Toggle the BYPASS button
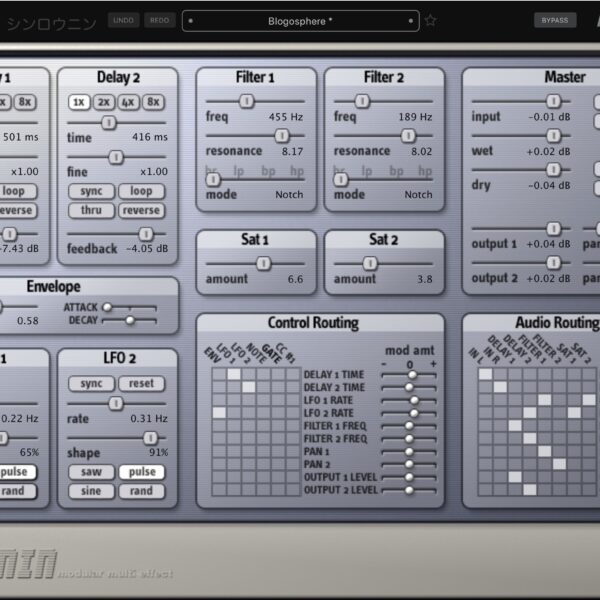The image size is (600, 600). click(x=555, y=20)
